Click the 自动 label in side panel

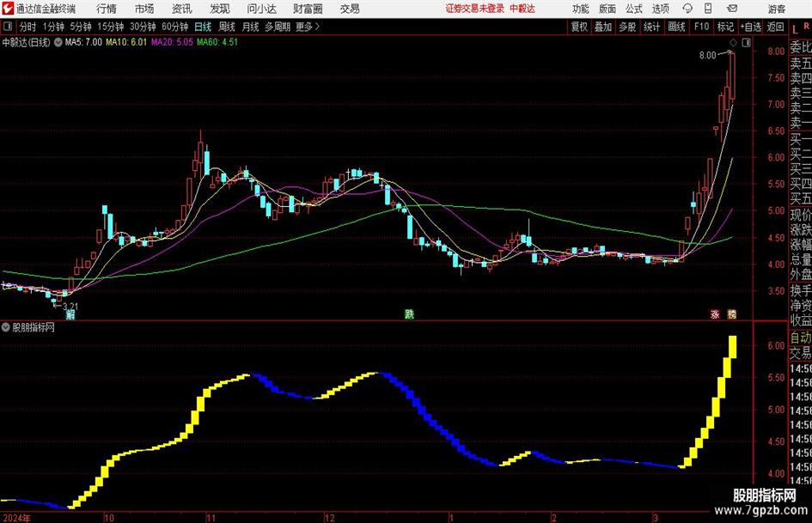pyautogui.click(x=801, y=338)
